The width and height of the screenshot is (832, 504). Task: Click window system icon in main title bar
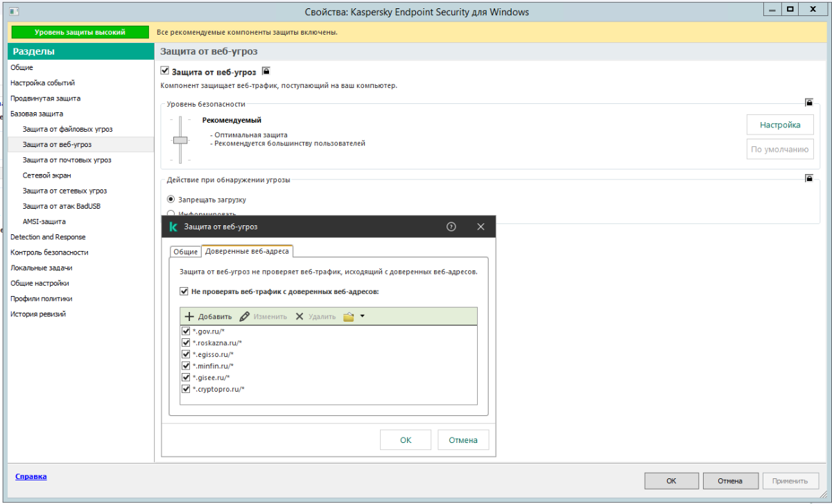click(15, 12)
